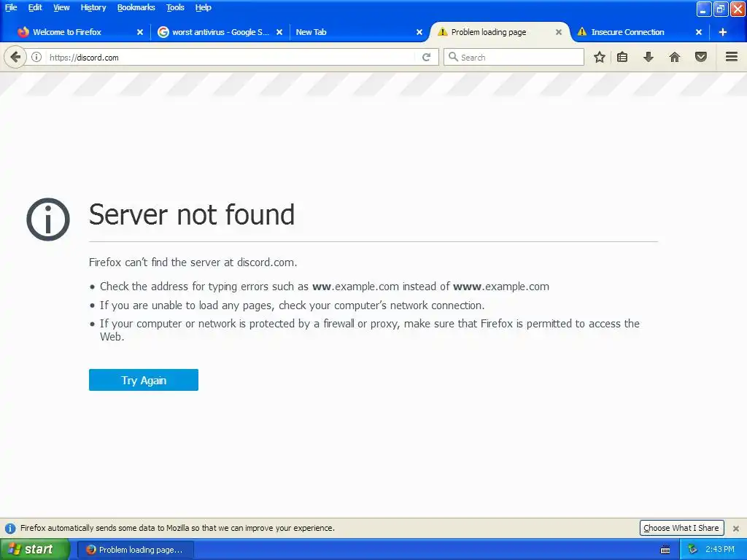747x560 pixels.
Task: Open a new tab with plus button
Action: [723, 32]
